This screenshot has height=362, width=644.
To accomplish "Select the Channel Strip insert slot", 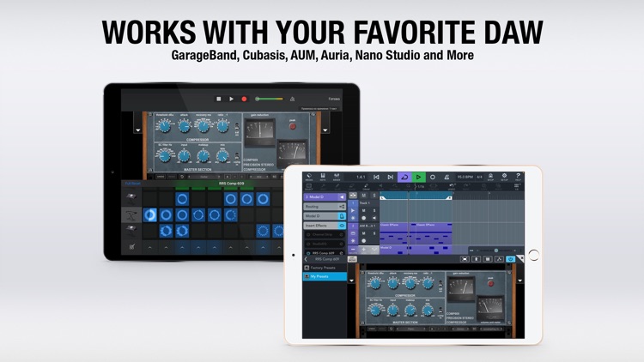I will click(x=325, y=234).
